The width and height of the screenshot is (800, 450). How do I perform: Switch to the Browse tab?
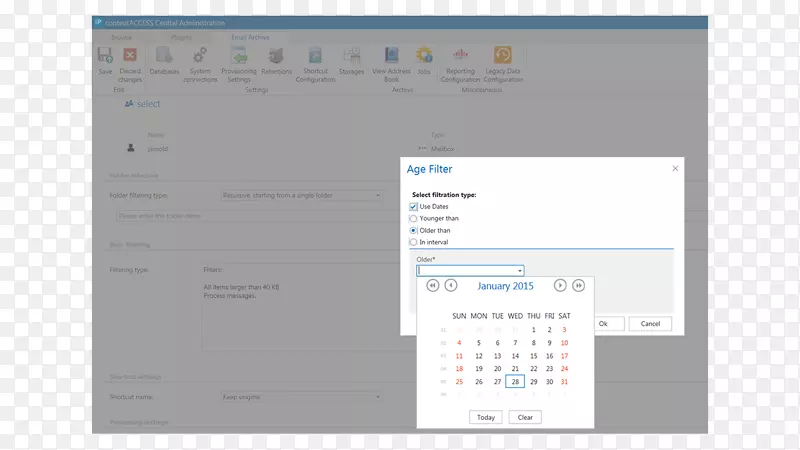[x=121, y=37]
